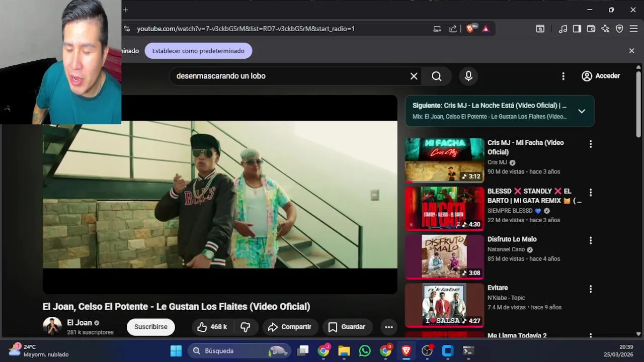Click the Suscribirse button

click(150, 327)
